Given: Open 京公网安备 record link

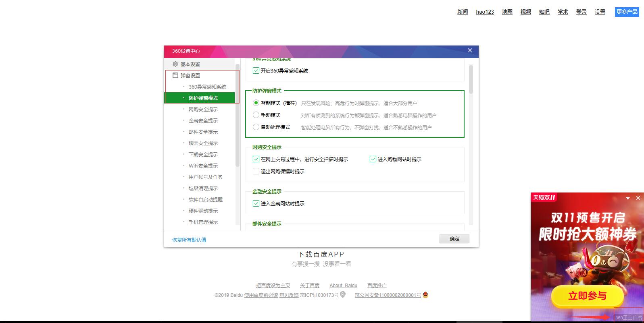Looking at the screenshot, I should pyautogui.click(x=388, y=295).
